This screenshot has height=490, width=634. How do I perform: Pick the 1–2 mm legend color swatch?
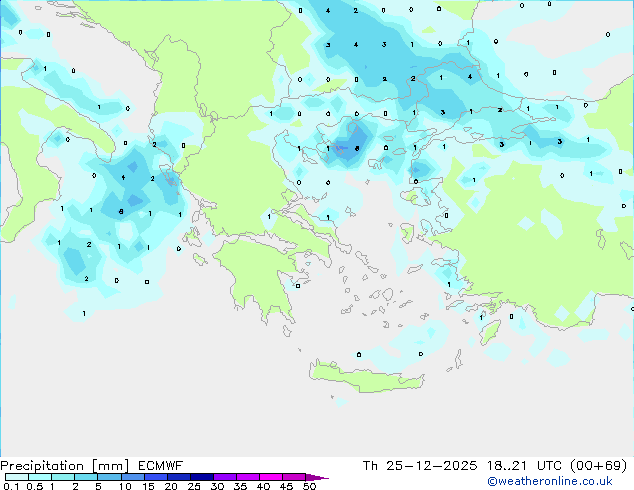(x=63, y=477)
